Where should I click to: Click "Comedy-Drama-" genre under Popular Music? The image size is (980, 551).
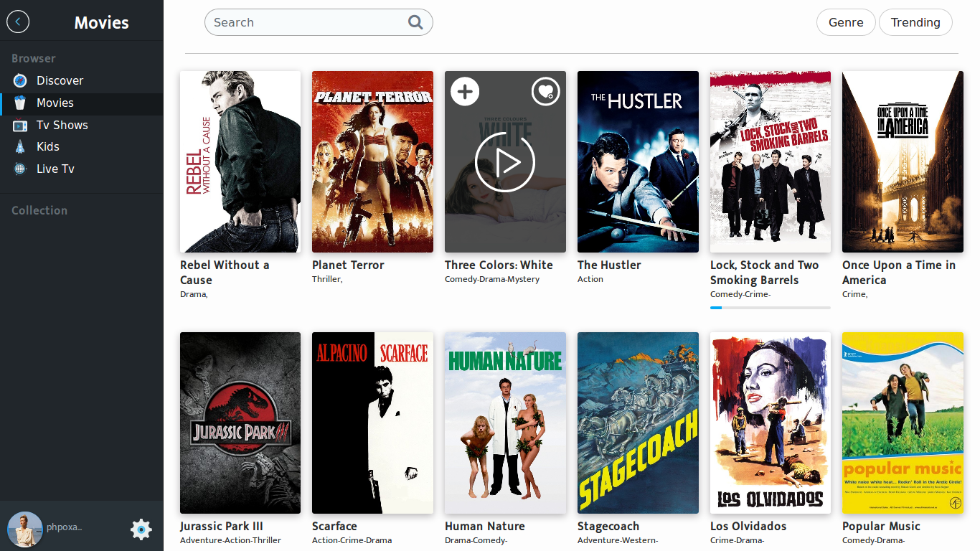(x=874, y=540)
